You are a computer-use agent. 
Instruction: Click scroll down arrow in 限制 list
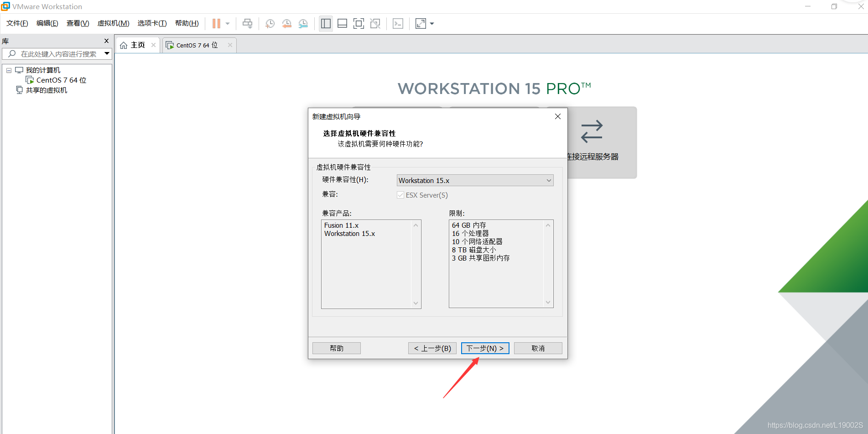[548, 302]
